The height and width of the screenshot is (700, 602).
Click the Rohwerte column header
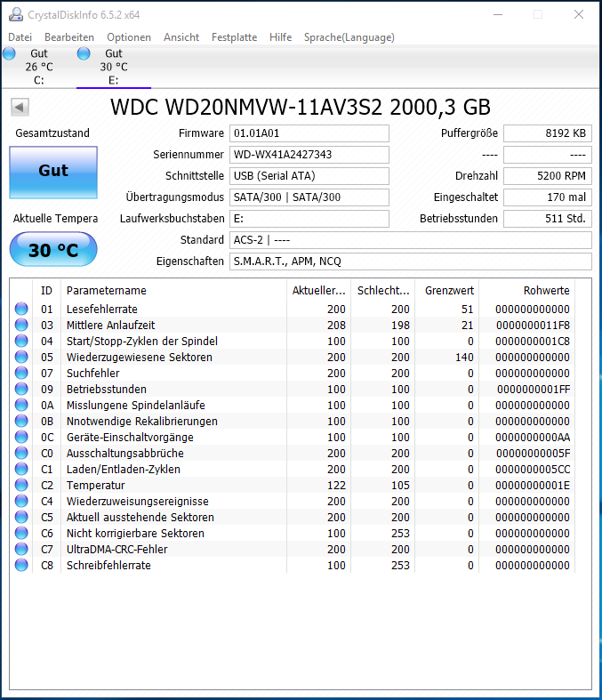click(x=527, y=291)
